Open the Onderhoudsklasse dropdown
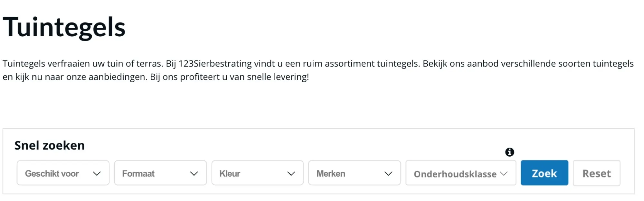Screen dimensions: 644x201 (460, 174)
